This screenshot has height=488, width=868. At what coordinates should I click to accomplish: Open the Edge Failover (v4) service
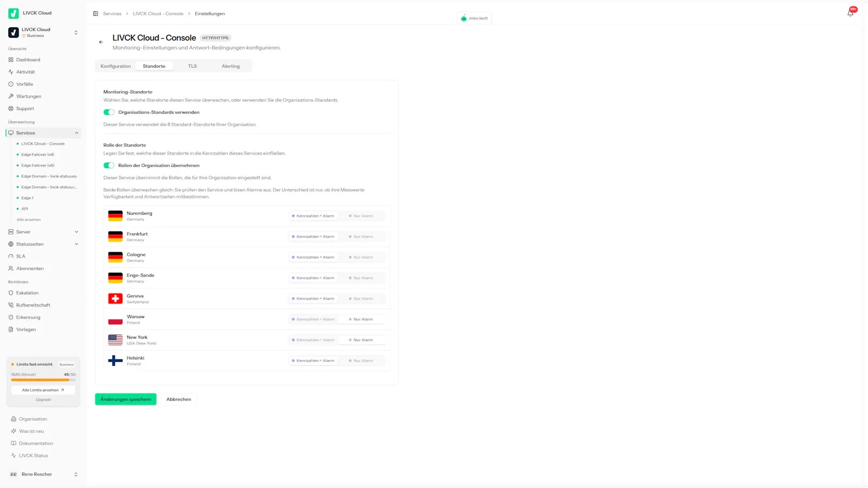tap(48, 155)
